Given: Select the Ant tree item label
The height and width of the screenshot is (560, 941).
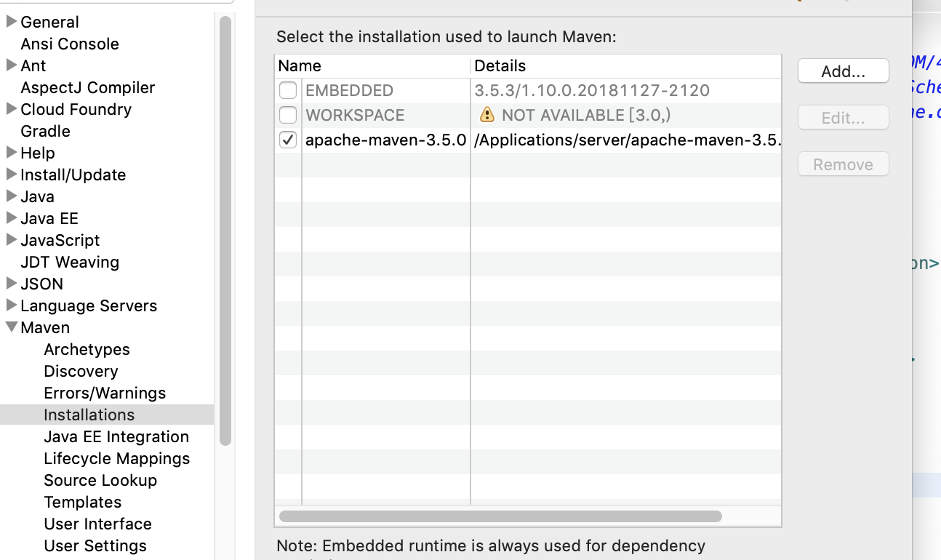Looking at the screenshot, I should [33, 65].
